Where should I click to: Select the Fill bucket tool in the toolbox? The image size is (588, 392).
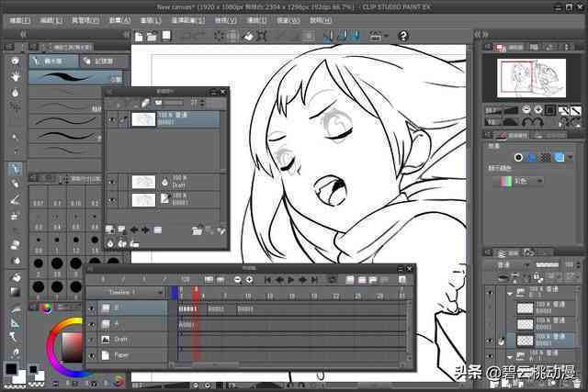click(x=15, y=277)
